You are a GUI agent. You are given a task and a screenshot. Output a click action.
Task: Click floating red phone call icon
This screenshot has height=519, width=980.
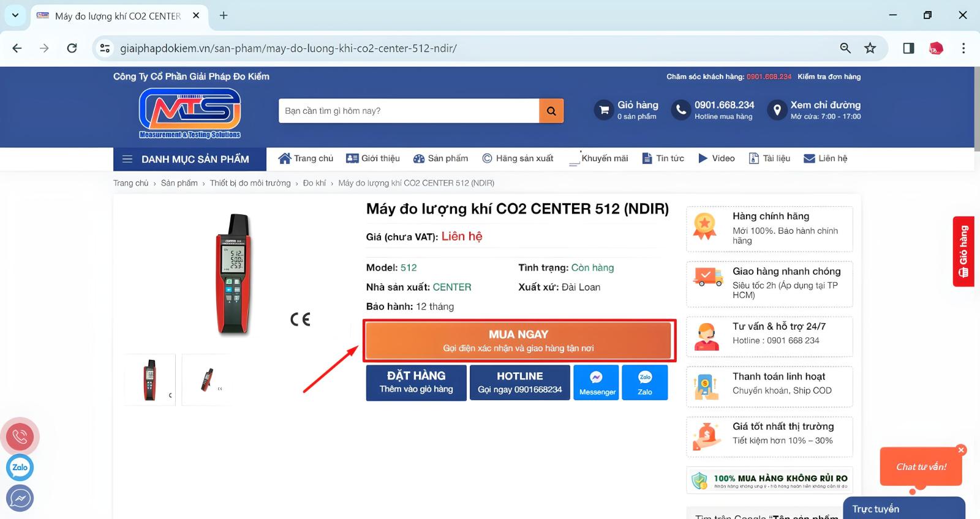(20, 437)
